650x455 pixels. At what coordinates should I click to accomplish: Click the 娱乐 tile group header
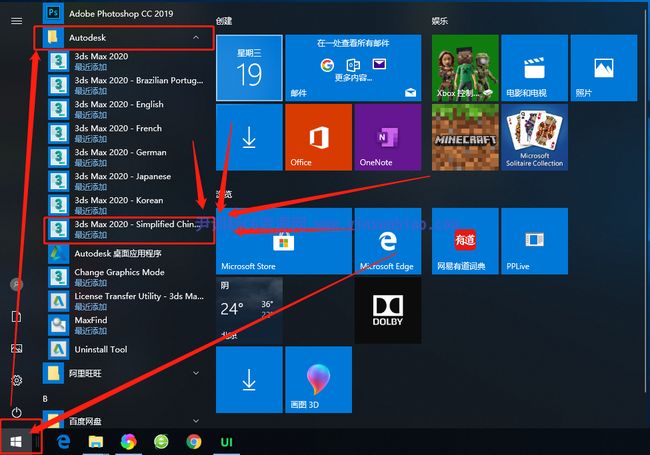(439, 21)
